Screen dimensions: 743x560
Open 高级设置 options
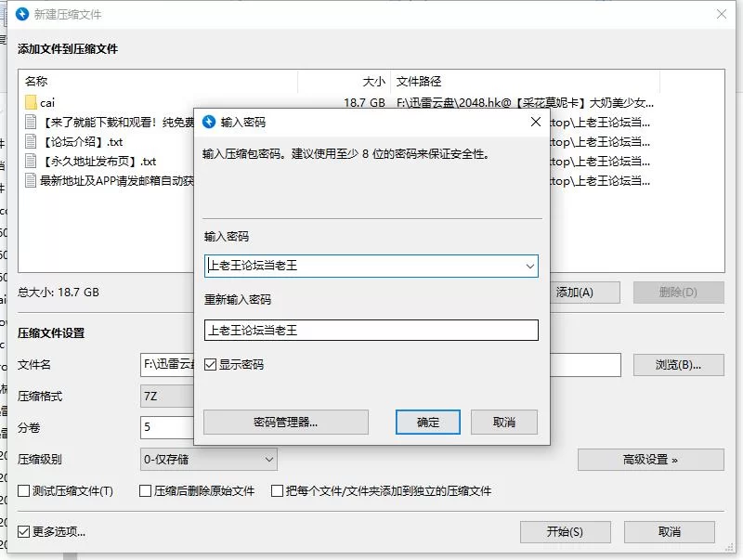pyautogui.click(x=651, y=460)
